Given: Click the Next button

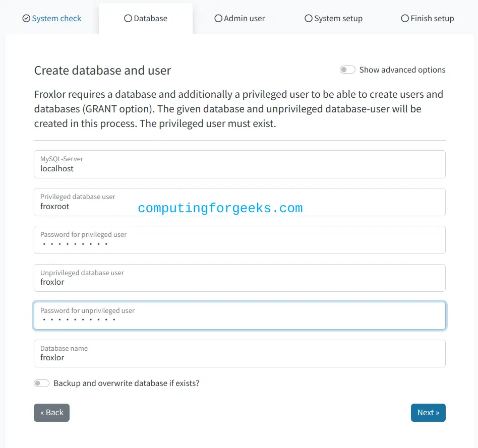Looking at the screenshot, I should click(x=428, y=413).
